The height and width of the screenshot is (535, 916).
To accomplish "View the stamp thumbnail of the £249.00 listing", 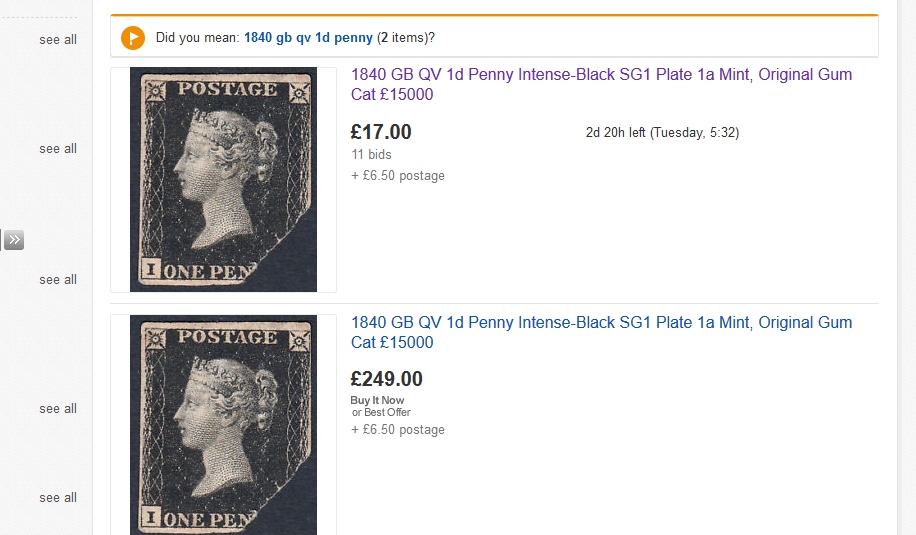I will click(223, 425).
